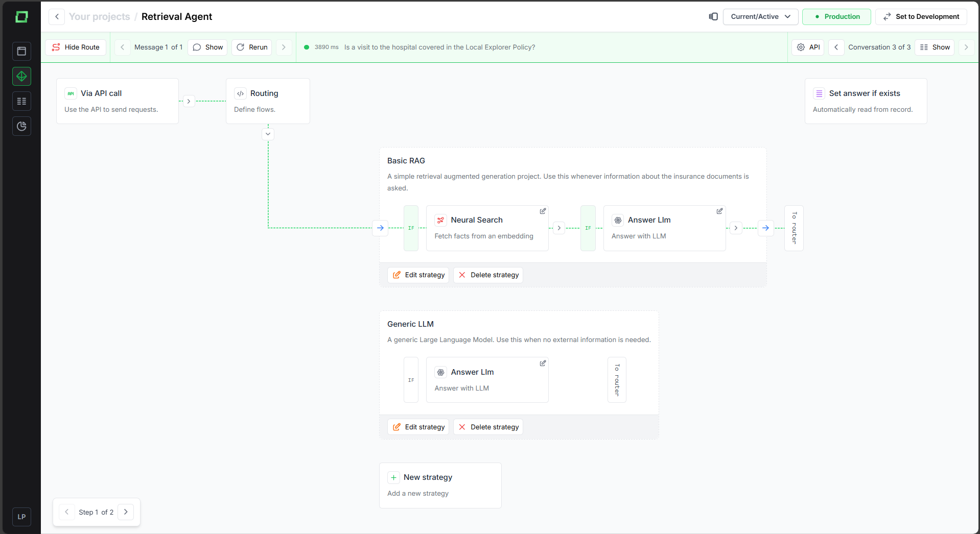
Task: Click the Routing code icon
Action: pyautogui.click(x=240, y=93)
